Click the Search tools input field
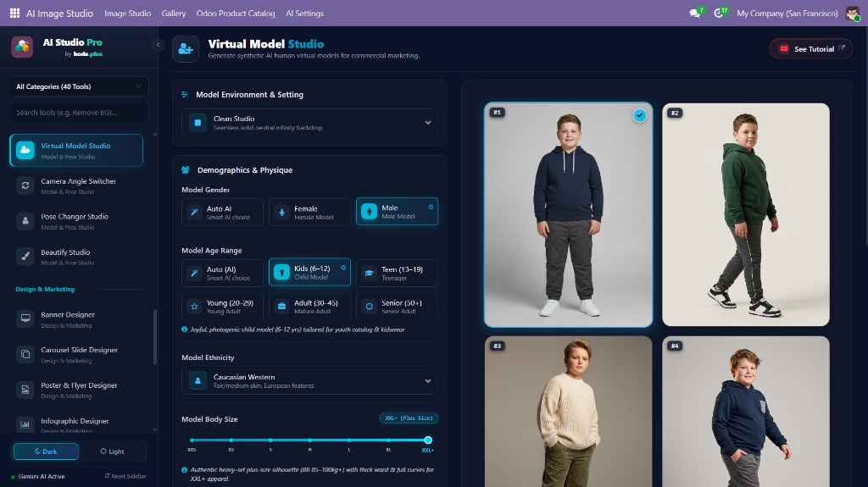 tap(79, 113)
